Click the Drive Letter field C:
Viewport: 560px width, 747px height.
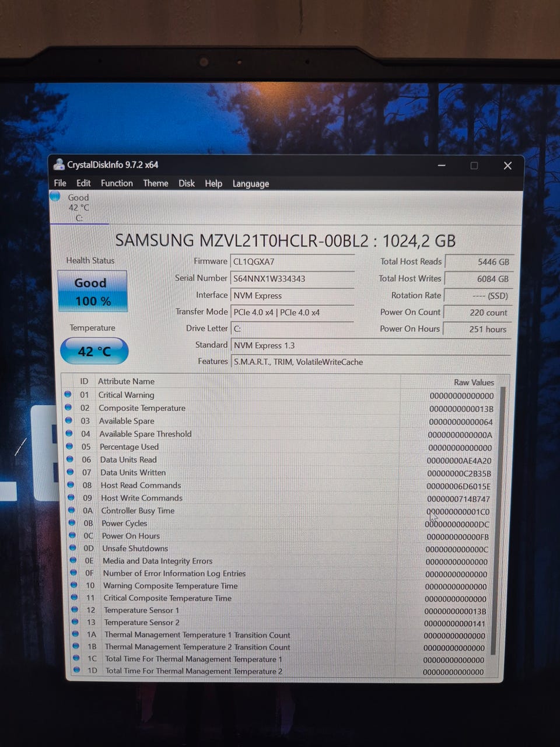(x=292, y=329)
